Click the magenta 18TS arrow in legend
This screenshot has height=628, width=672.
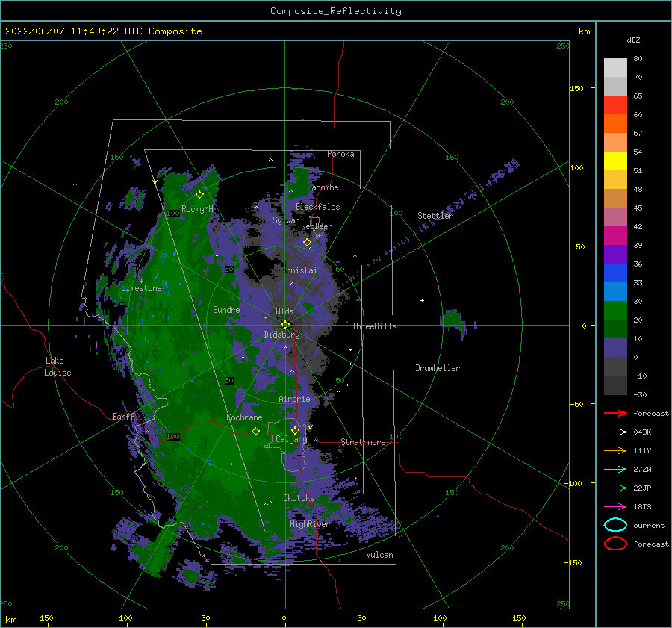[615, 507]
